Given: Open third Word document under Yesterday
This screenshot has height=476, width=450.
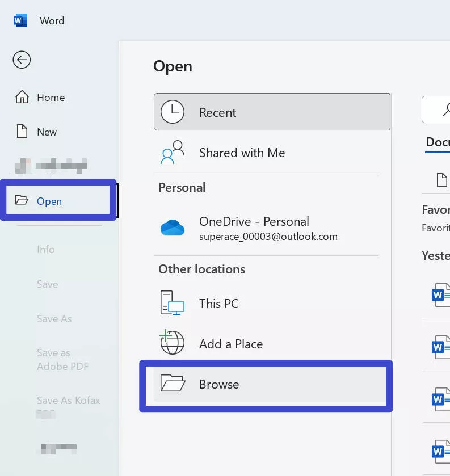Looking at the screenshot, I should click(441, 399).
